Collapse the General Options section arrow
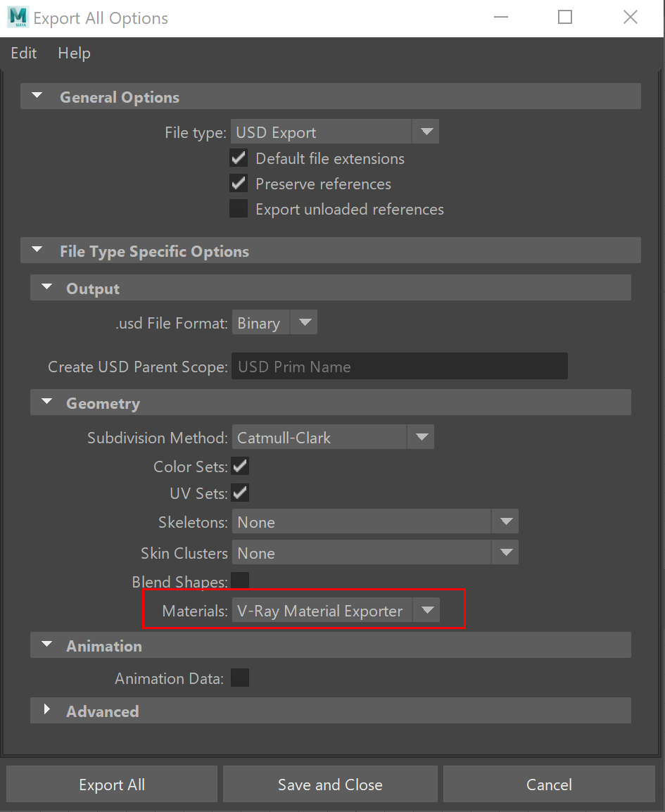Viewport: 665px width, 812px height. [37, 96]
